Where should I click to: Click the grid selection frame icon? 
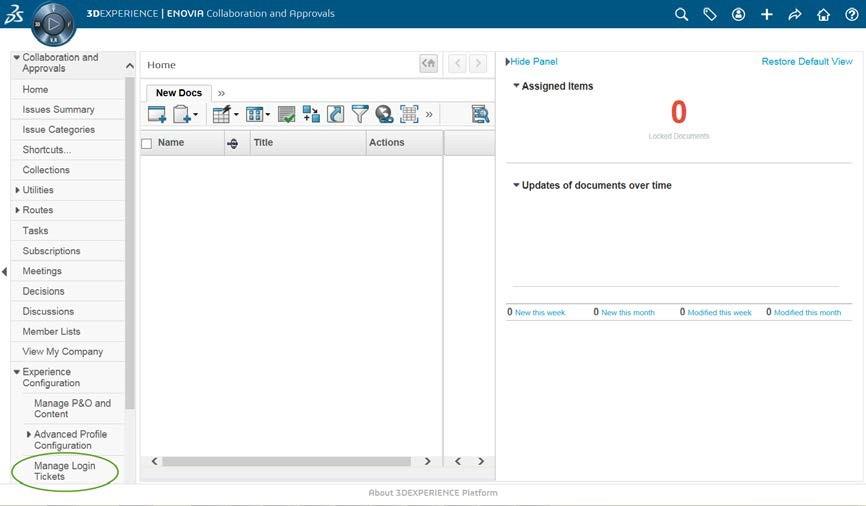coord(409,114)
